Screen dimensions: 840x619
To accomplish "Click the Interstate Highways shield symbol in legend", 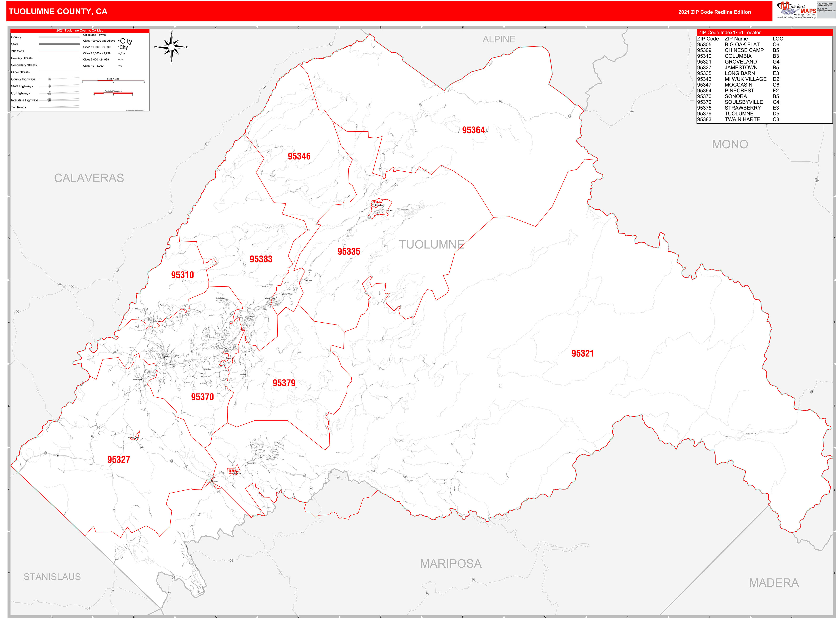I will pos(49,100).
